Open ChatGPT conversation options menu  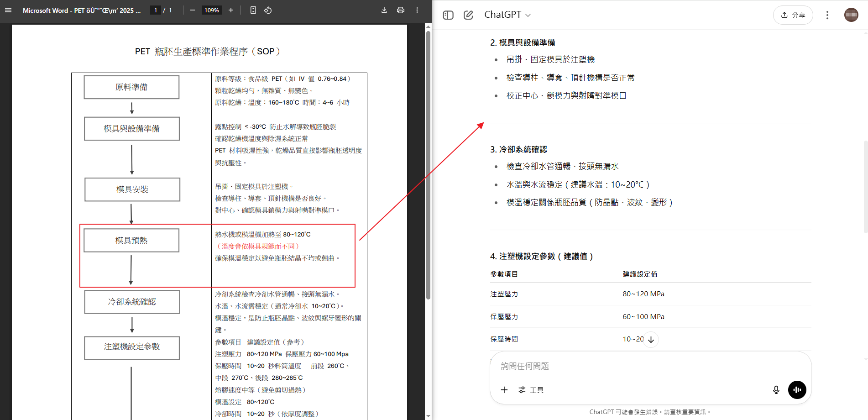click(x=827, y=15)
